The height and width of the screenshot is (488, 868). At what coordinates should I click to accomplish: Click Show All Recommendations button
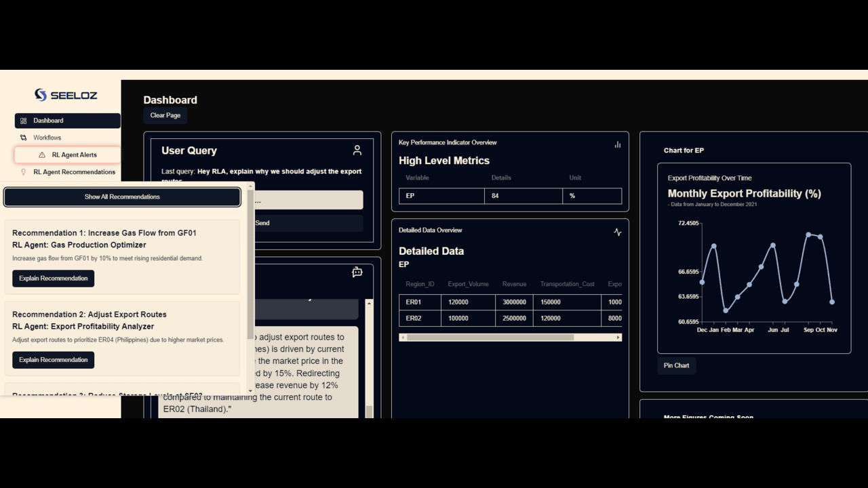coord(122,197)
